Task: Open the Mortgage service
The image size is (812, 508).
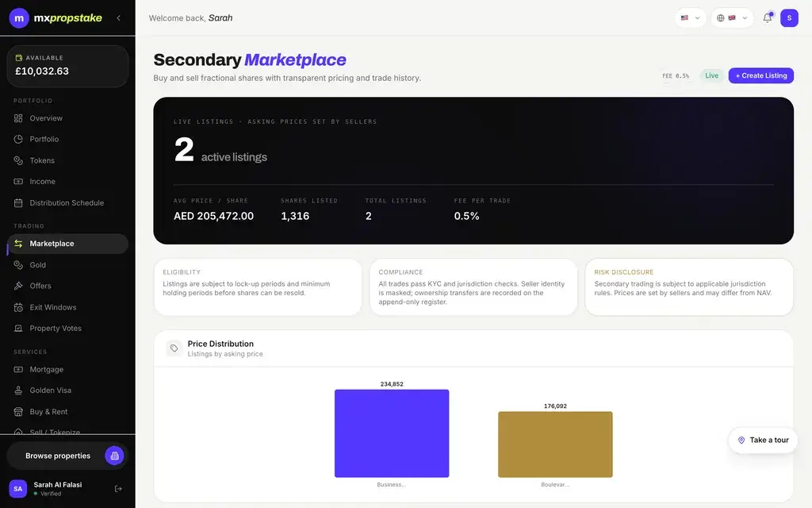Action: (x=67, y=370)
